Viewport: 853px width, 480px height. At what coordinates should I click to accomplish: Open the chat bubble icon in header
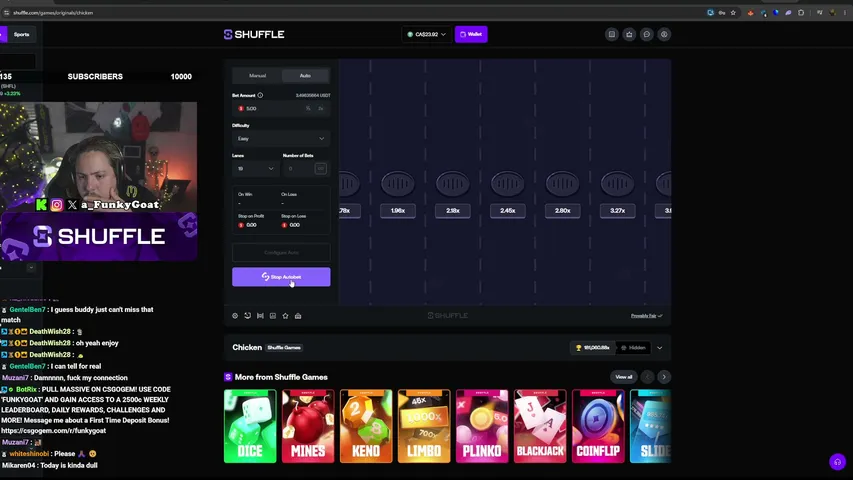pyautogui.click(x=646, y=34)
